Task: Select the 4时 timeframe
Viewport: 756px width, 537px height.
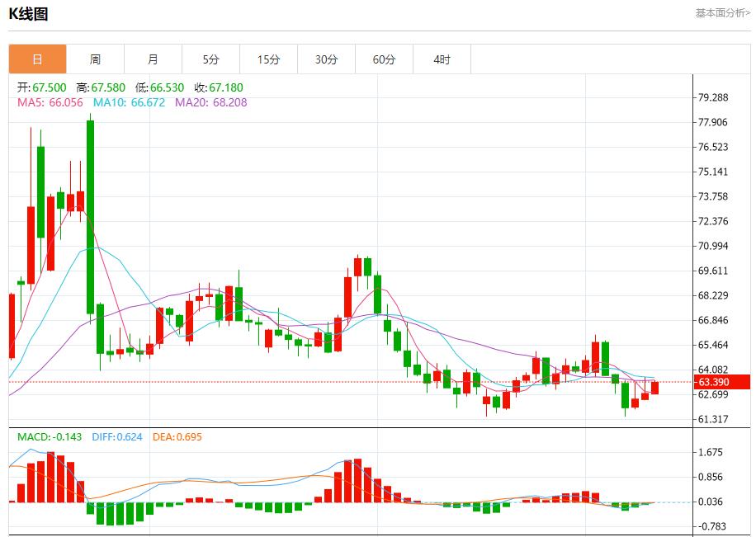Action: point(441,59)
